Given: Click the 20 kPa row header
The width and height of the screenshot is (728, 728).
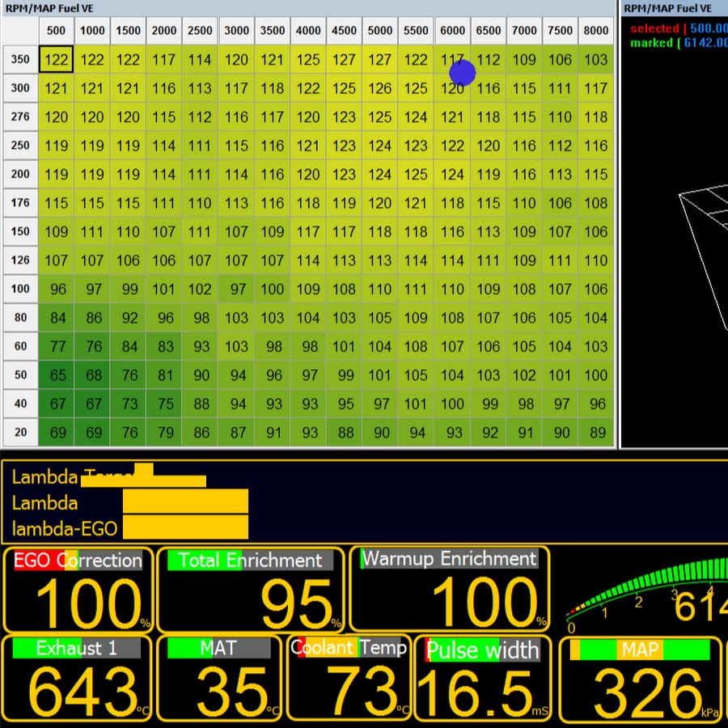Looking at the screenshot, I should [x=20, y=432].
